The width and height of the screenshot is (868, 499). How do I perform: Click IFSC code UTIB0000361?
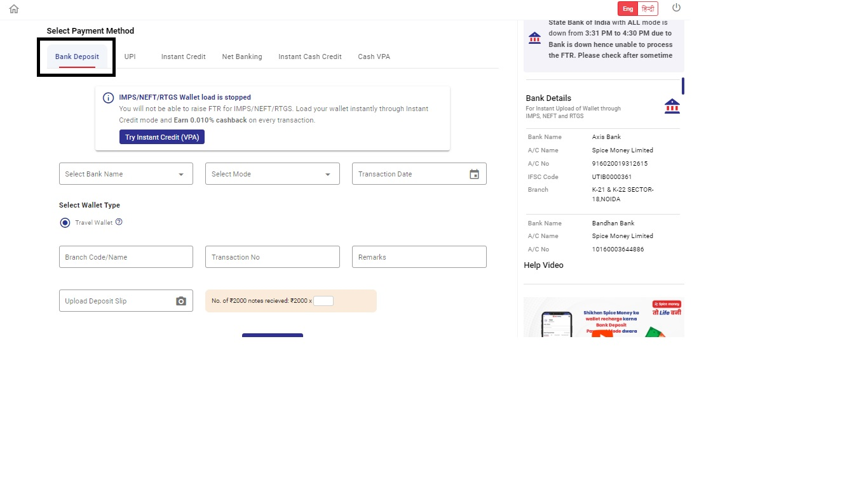pos(612,177)
